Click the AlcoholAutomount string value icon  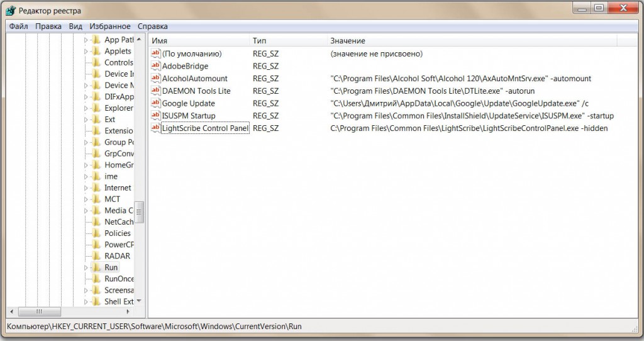(156, 78)
